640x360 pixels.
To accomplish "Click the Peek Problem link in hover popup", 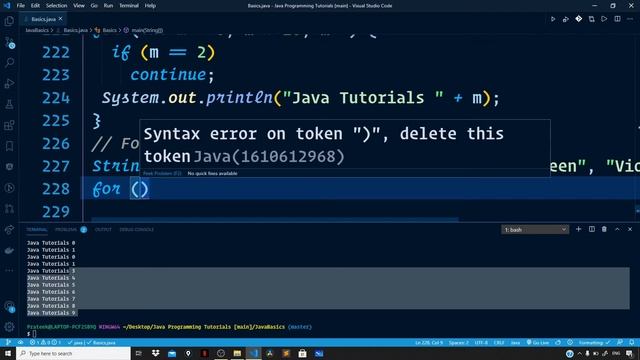I will tap(162, 173).
